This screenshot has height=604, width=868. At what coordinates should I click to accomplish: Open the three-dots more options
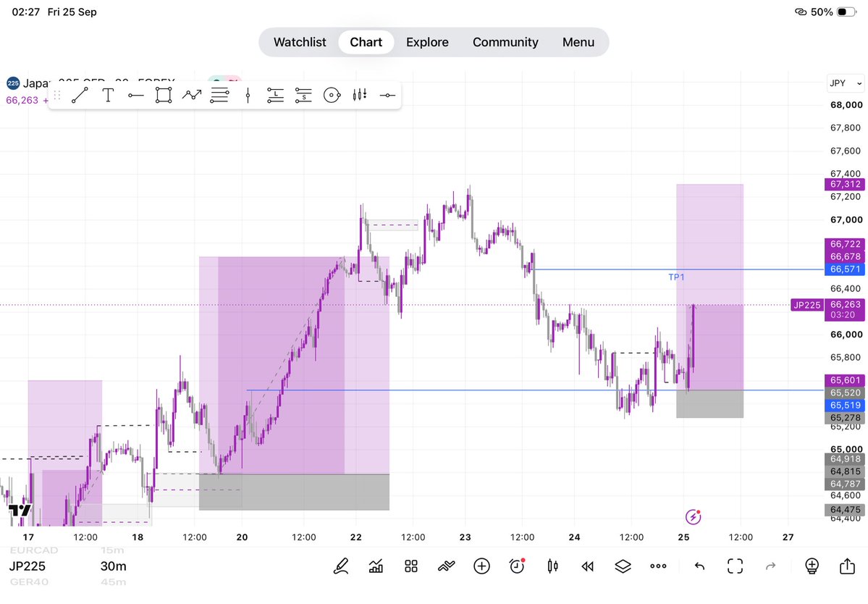[x=658, y=566]
